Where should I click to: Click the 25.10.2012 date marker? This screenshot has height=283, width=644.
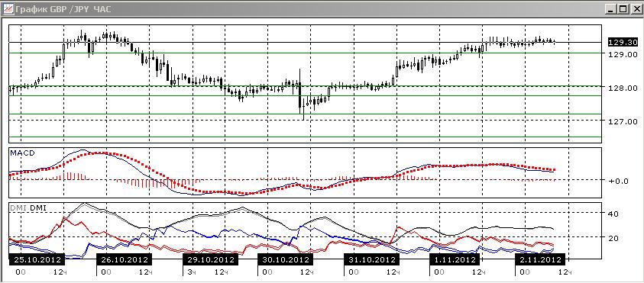[37, 259]
